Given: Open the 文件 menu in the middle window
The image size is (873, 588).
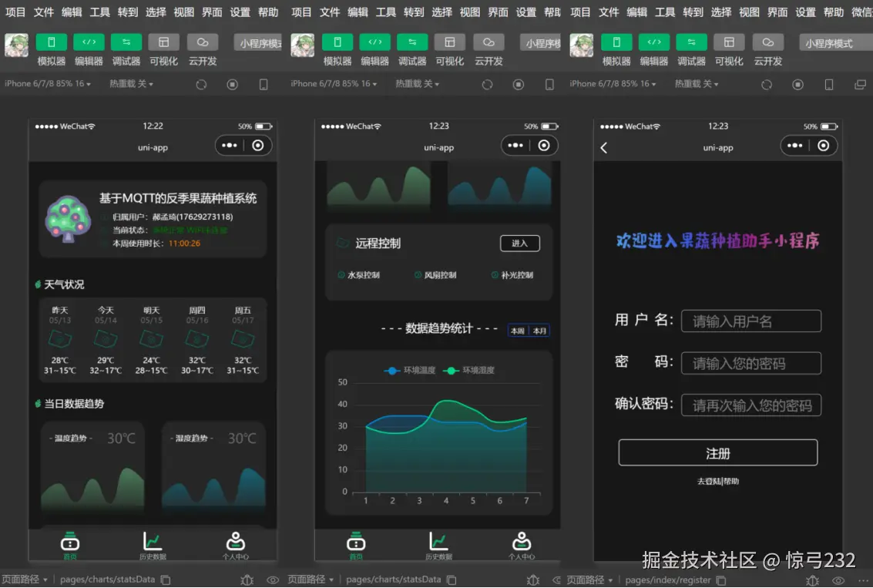Looking at the screenshot, I should coord(330,12).
